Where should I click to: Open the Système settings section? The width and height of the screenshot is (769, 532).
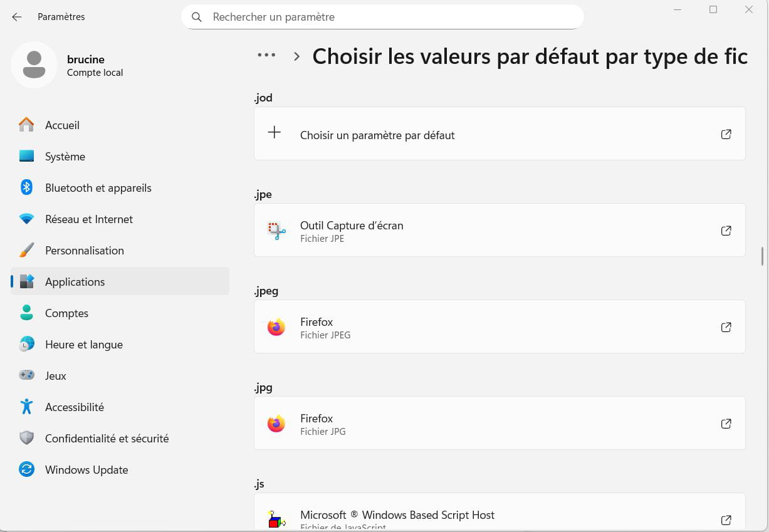tap(65, 157)
